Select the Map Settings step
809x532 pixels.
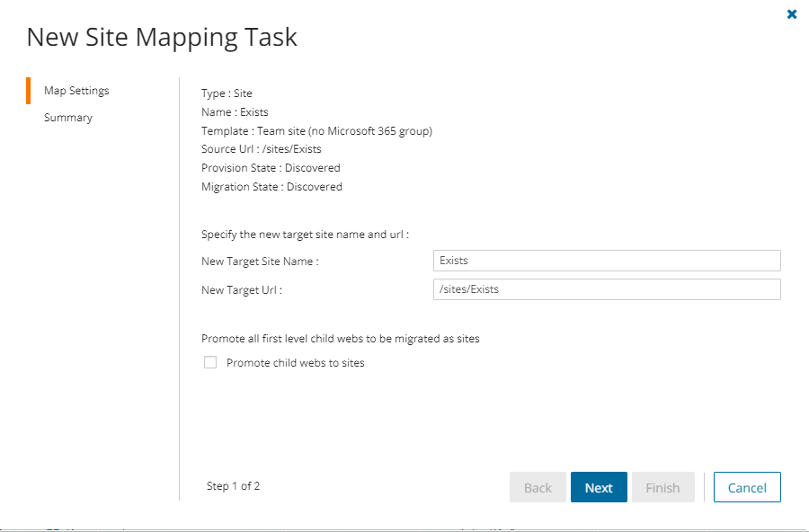click(x=76, y=91)
